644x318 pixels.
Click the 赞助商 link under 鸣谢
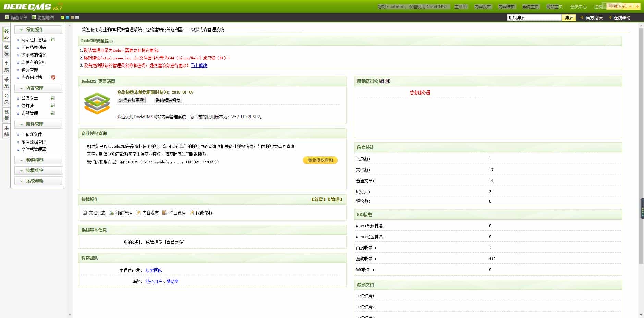[172, 281]
